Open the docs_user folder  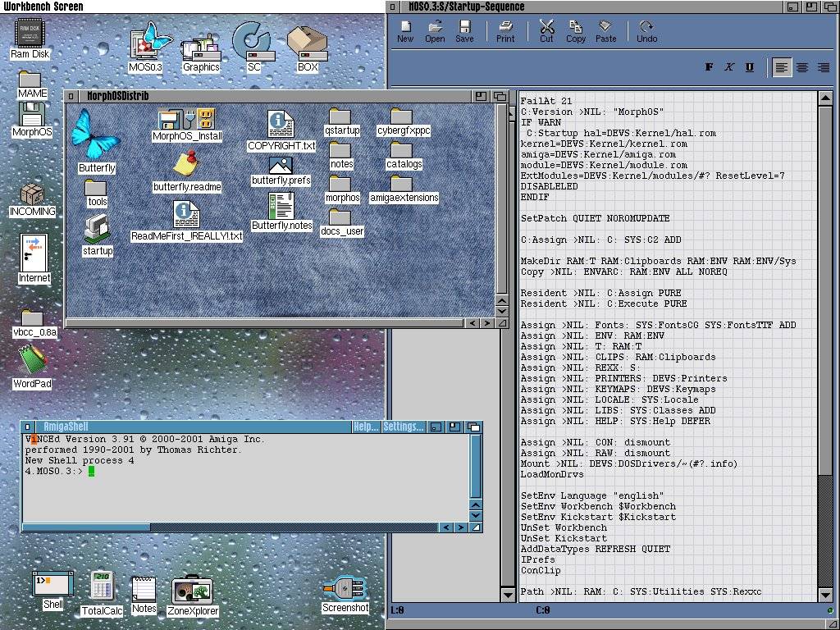click(341, 222)
